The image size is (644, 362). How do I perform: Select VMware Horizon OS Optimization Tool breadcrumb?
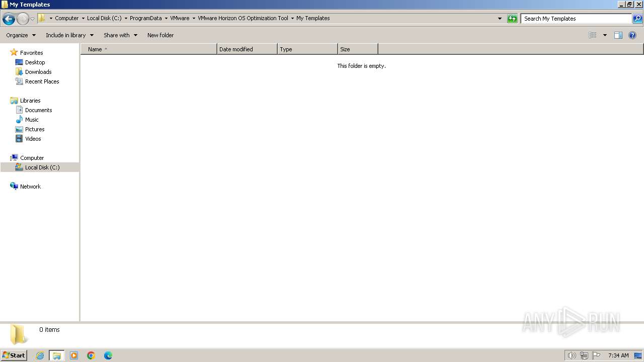coord(243,18)
